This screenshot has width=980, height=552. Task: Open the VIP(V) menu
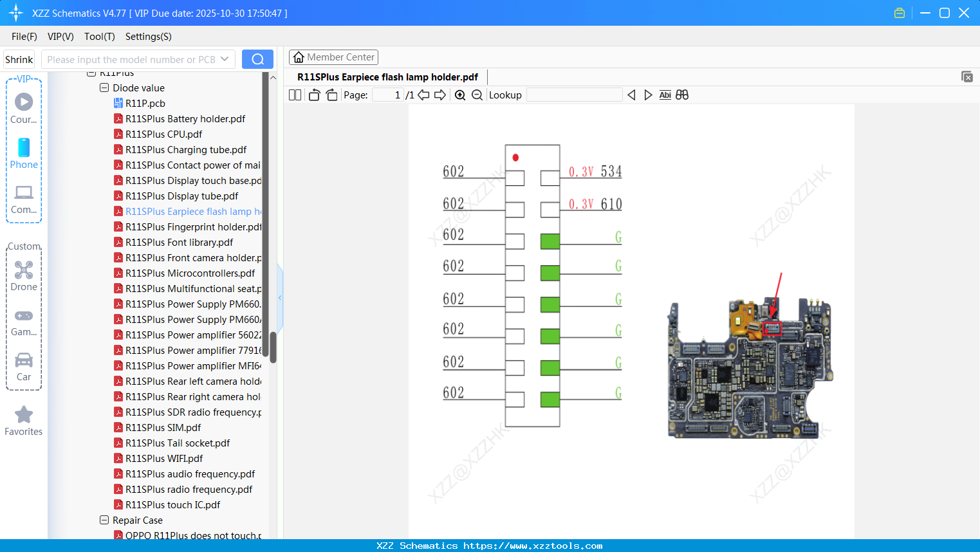click(60, 37)
